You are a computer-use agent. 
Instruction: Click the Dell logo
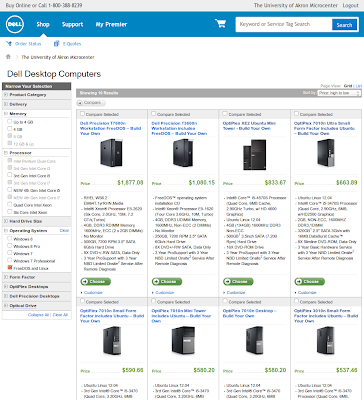pos(15,24)
